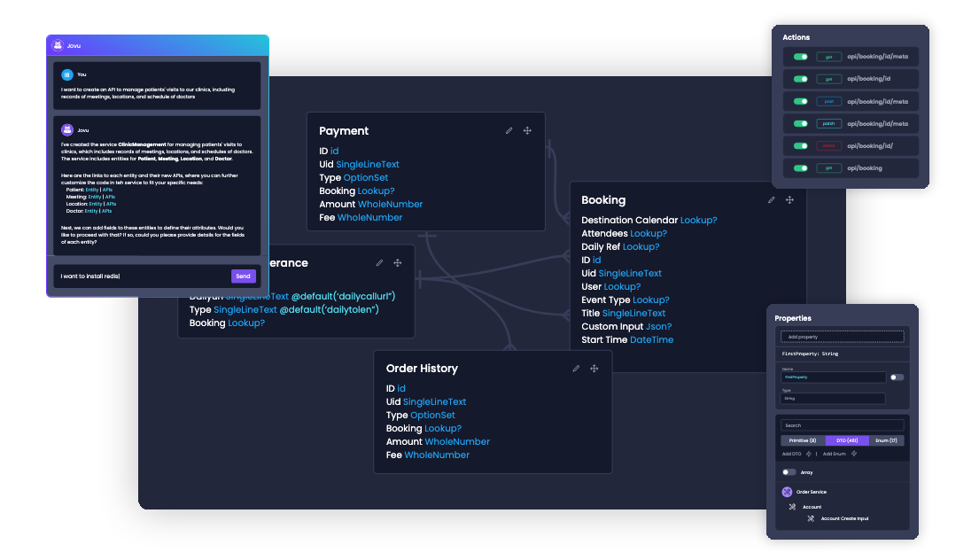
Task: Open the Meeting APIs link
Action: pyautogui.click(x=110, y=197)
